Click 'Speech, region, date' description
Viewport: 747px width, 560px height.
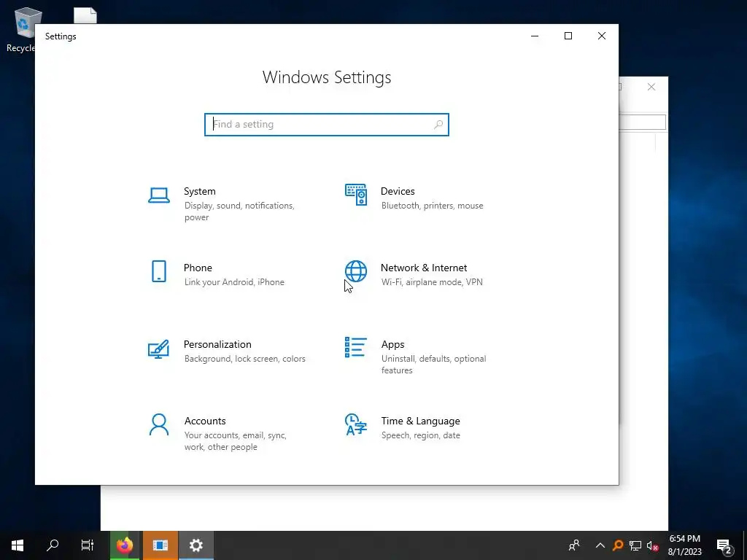421,435
